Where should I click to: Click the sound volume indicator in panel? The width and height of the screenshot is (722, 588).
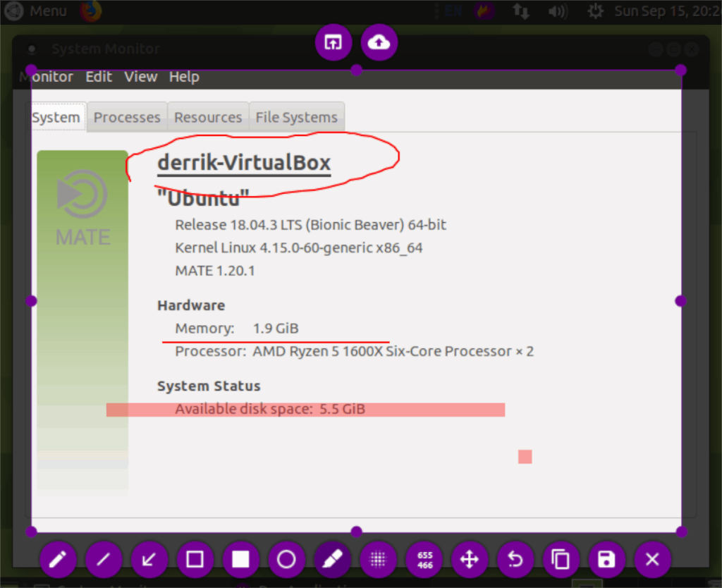coord(558,11)
